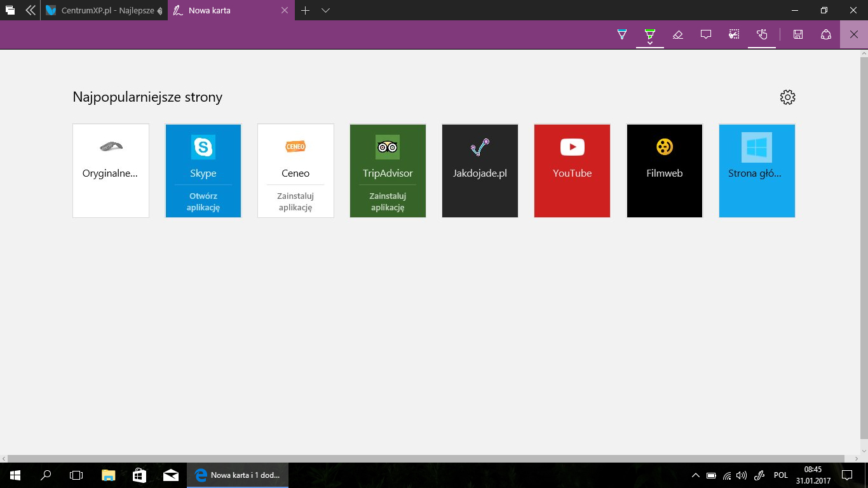
Task: Open Mail app from taskbar
Action: point(170,475)
